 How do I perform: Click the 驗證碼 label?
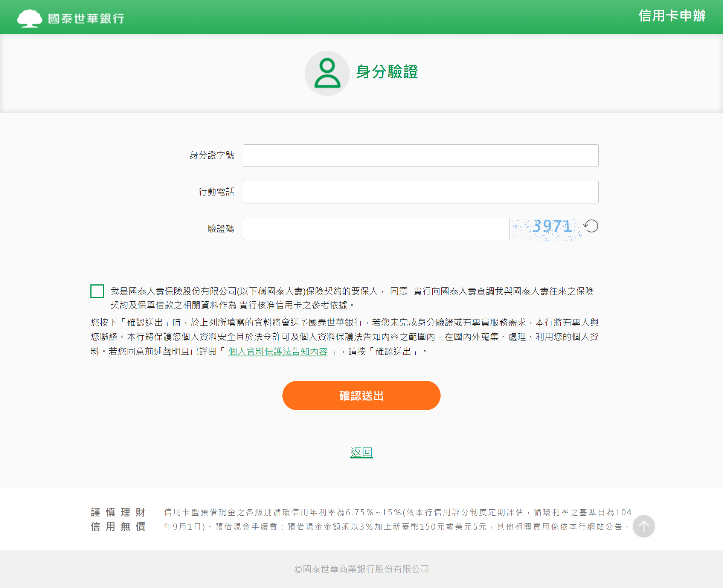click(221, 229)
